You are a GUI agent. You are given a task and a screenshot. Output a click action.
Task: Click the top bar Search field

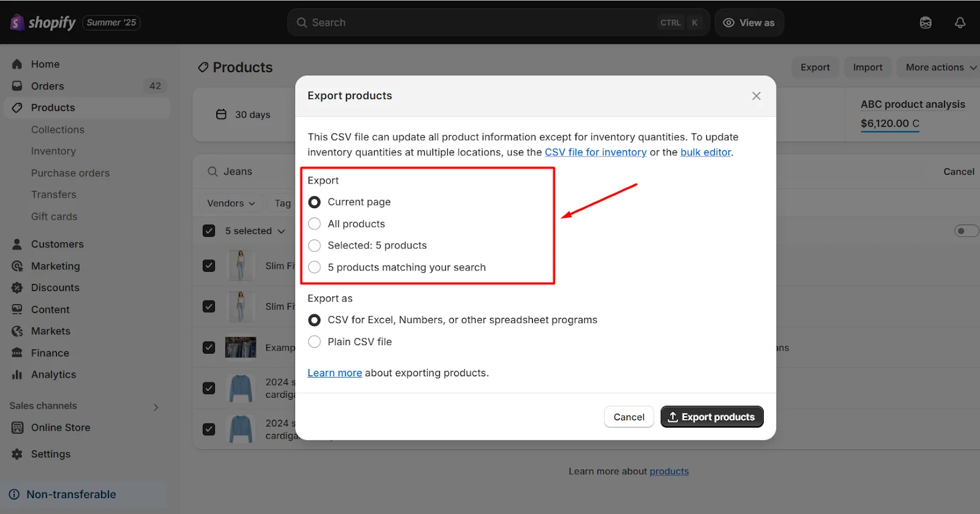(x=498, y=23)
